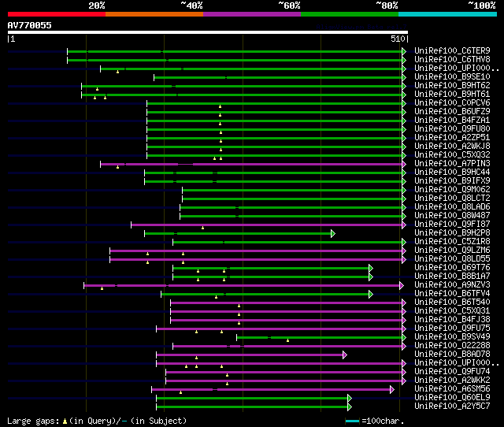
Task: Click the orange ~40% identity legend bar
Action: click(154, 14)
